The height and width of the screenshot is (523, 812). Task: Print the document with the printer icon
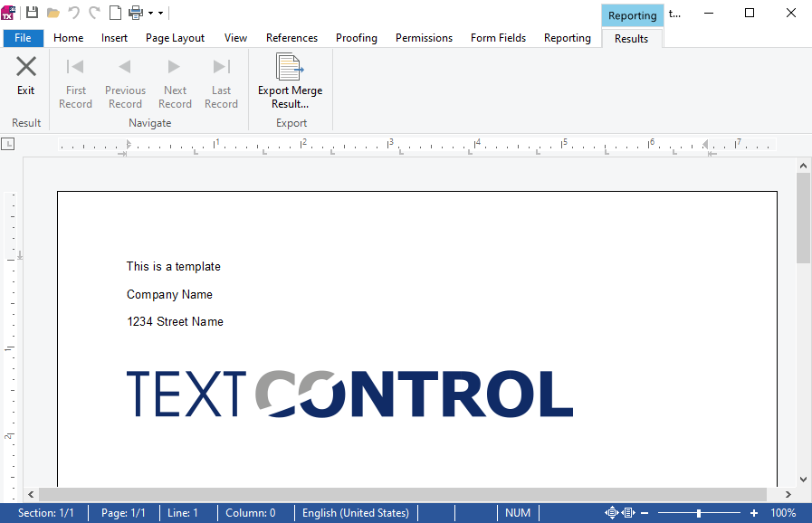[x=136, y=13]
